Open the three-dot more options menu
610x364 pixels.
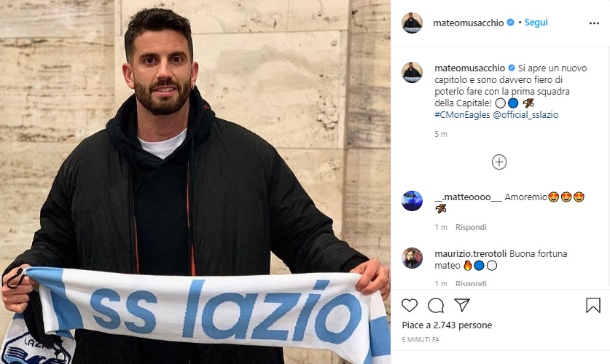(x=594, y=24)
